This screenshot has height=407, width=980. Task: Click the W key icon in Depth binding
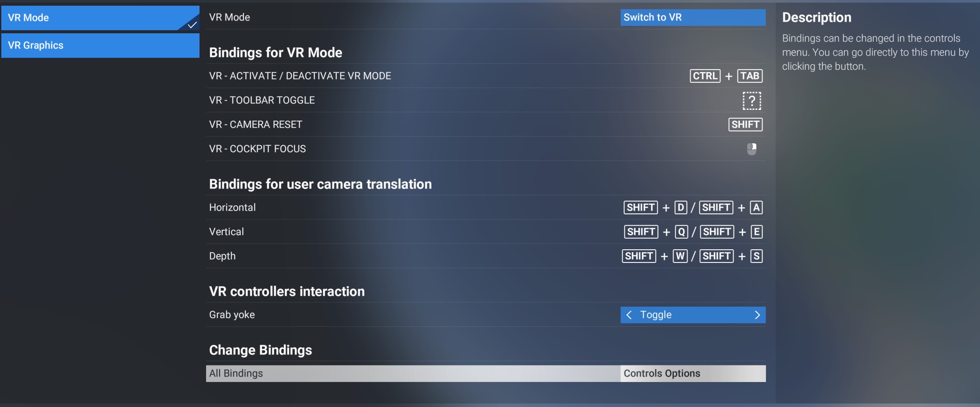pos(680,256)
